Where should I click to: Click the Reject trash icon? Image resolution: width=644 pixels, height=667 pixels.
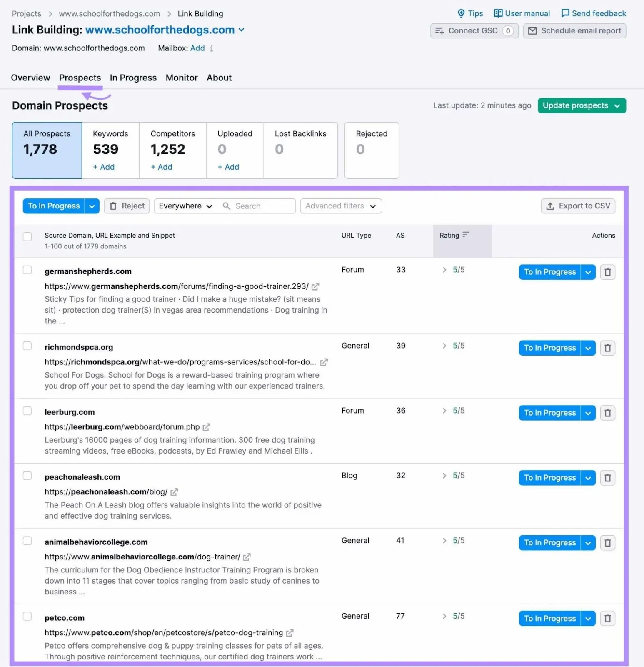[x=113, y=206]
